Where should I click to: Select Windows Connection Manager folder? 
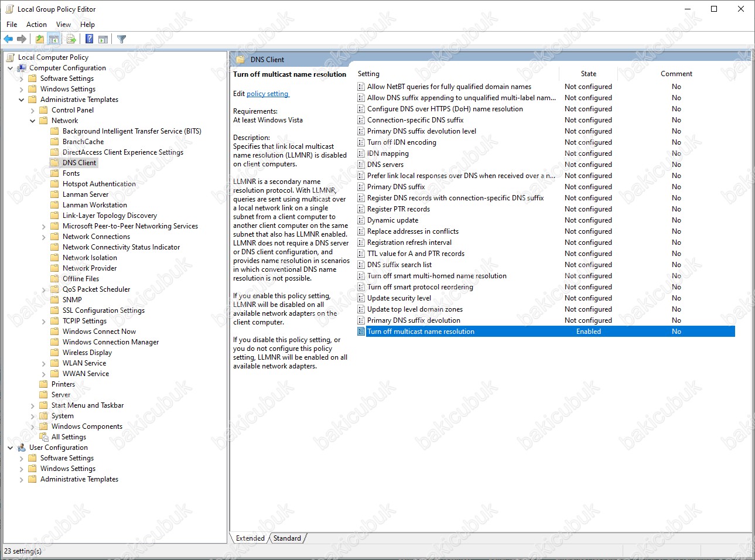coord(111,342)
